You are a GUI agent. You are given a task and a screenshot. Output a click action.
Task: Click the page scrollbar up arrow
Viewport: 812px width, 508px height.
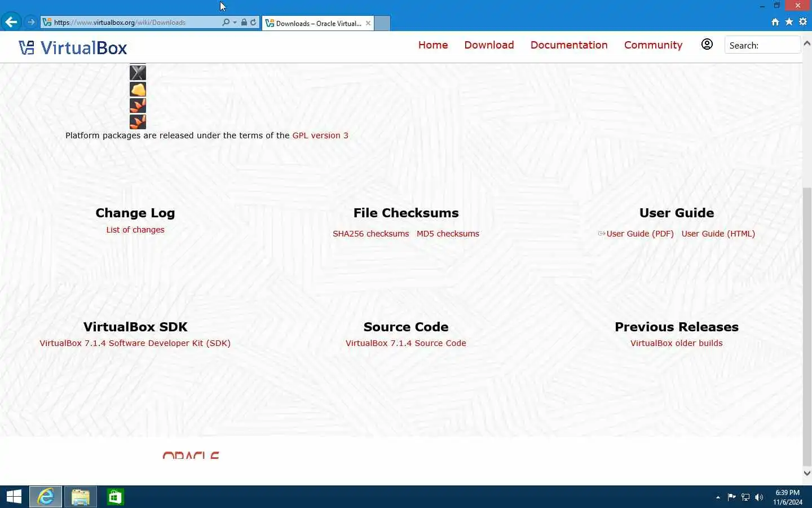coord(807,43)
